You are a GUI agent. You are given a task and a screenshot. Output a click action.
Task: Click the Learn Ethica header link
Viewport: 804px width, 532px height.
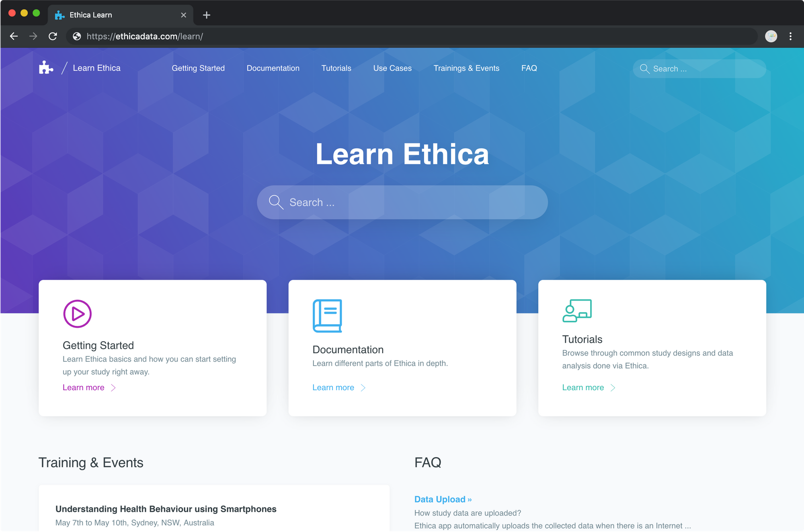pos(96,68)
